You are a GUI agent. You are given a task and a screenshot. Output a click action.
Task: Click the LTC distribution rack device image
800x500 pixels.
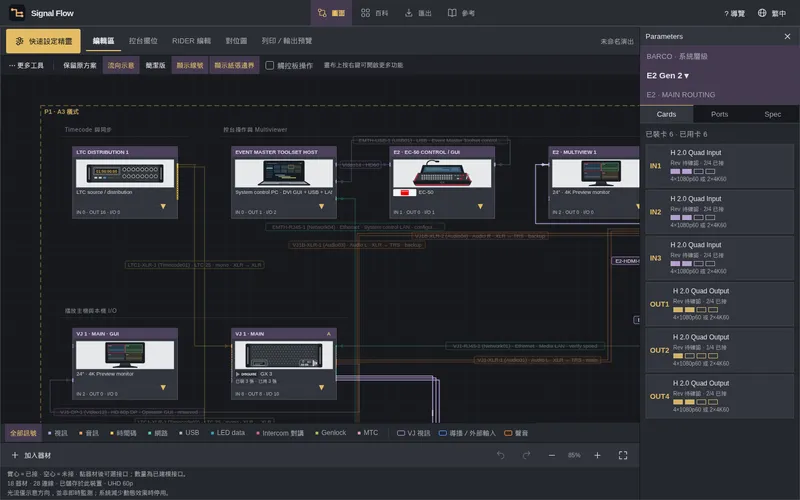[125, 173]
